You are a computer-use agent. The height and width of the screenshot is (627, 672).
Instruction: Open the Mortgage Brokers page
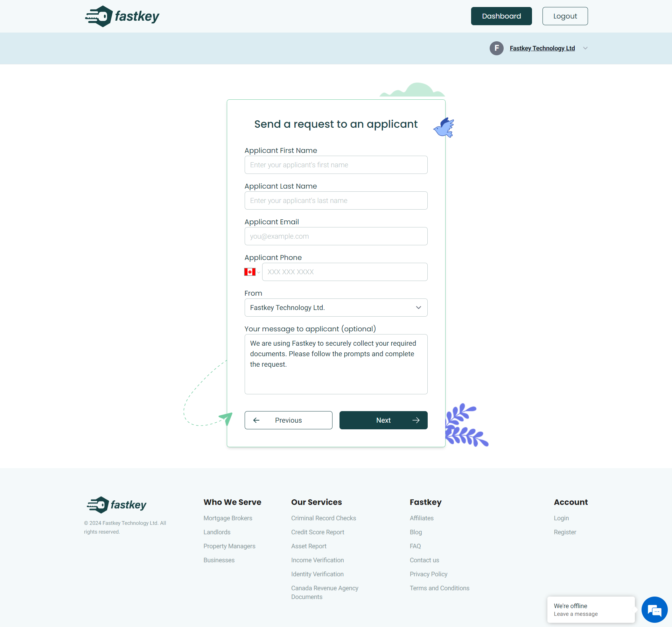pos(228,518)
